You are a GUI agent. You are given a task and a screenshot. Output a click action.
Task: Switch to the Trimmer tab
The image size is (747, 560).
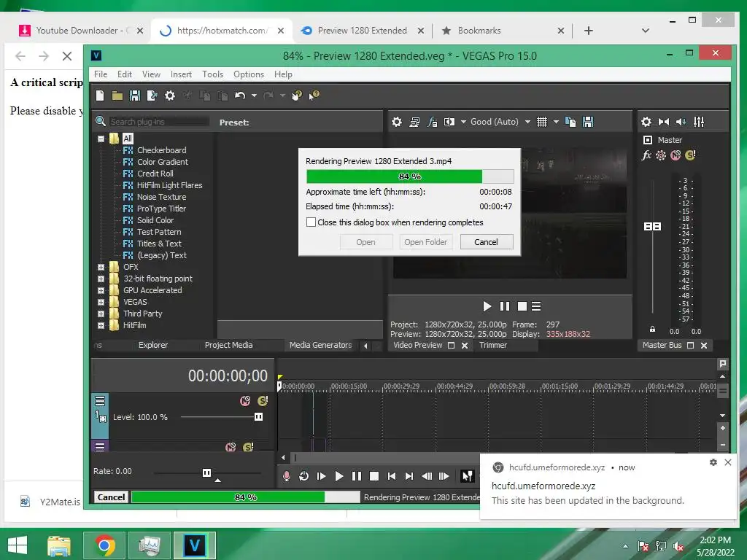[x=493, y=345]
